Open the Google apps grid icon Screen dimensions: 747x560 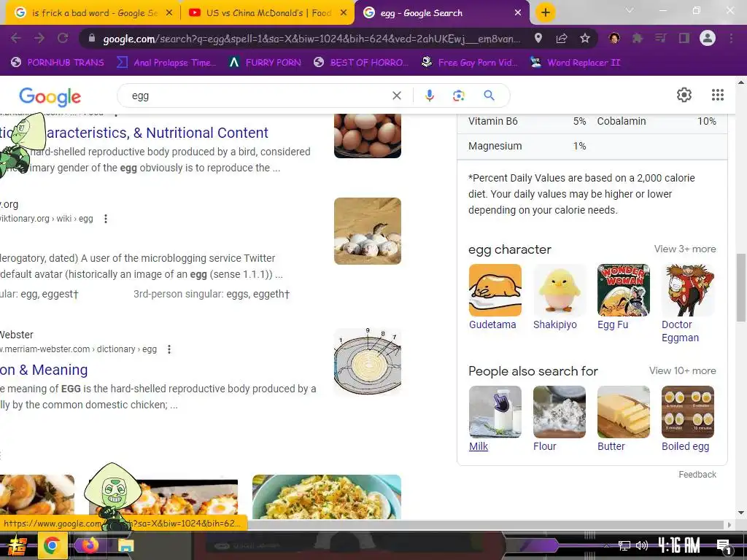(x=718, y=95)
